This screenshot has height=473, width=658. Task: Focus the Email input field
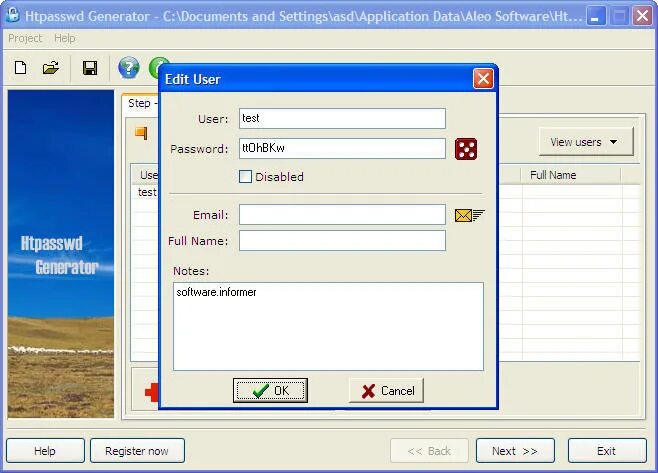point(342,214)
